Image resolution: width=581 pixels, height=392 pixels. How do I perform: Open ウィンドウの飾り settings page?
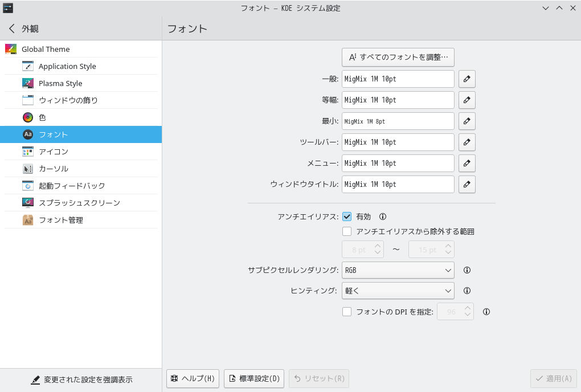(81, 100)
